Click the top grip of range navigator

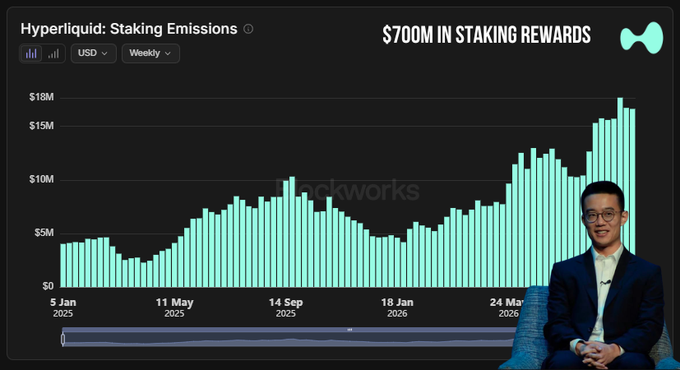[350, 330]
